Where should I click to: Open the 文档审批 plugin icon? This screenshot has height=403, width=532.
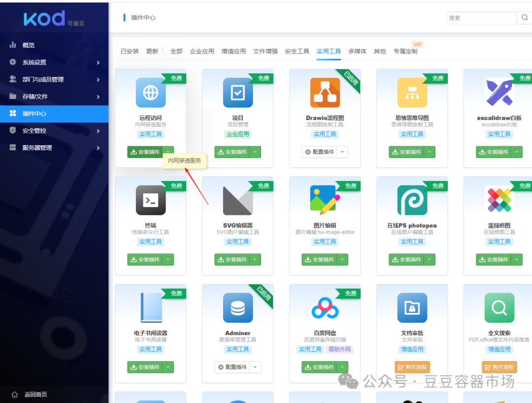pyautogui.click(x=412, y=308)
